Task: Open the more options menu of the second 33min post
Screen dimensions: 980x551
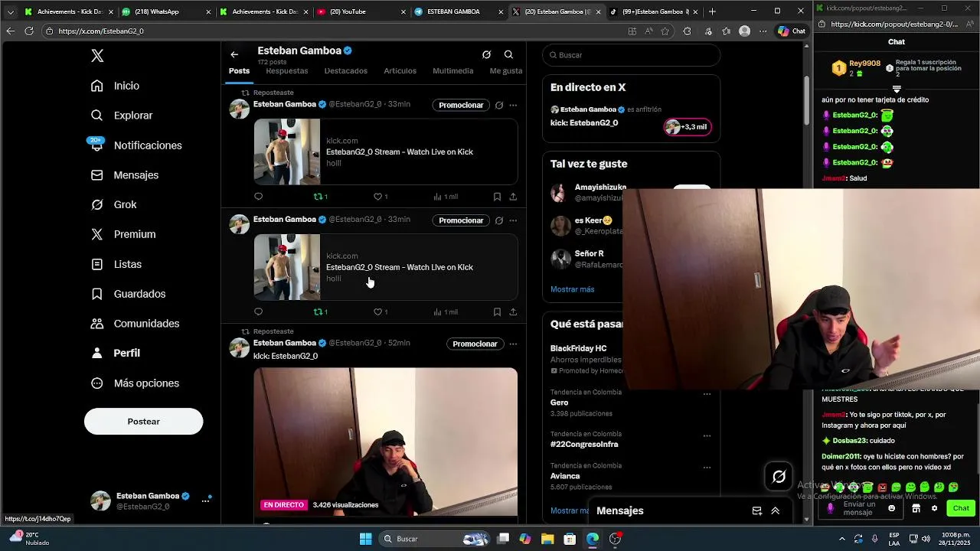Action: [x=513, y=220]
